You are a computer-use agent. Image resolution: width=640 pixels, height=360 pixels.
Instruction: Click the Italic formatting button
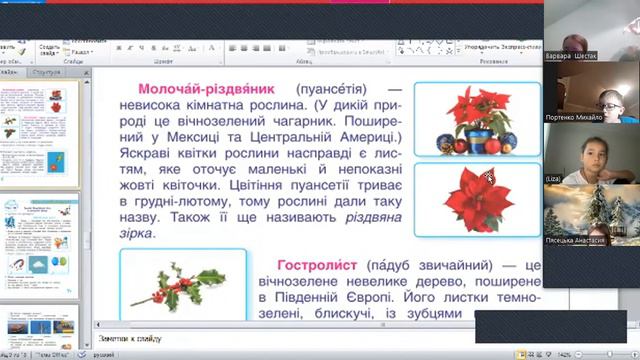click(130, 48)
